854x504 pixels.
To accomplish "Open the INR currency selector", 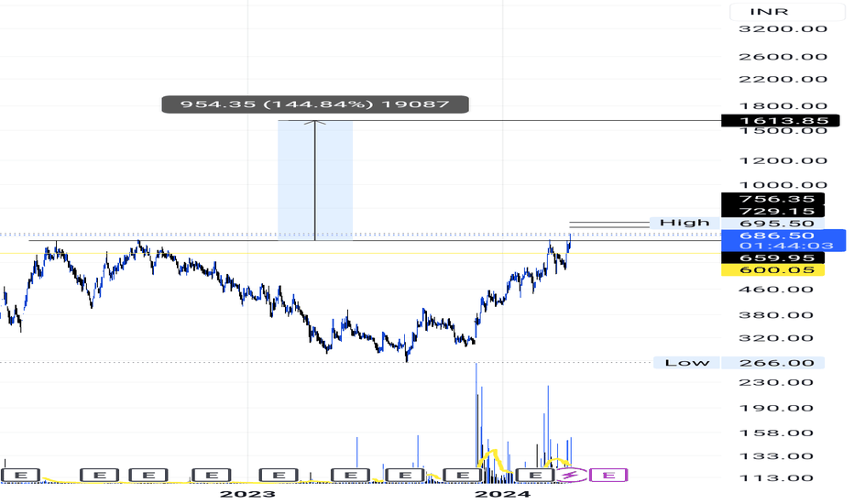I will [787, 11].
